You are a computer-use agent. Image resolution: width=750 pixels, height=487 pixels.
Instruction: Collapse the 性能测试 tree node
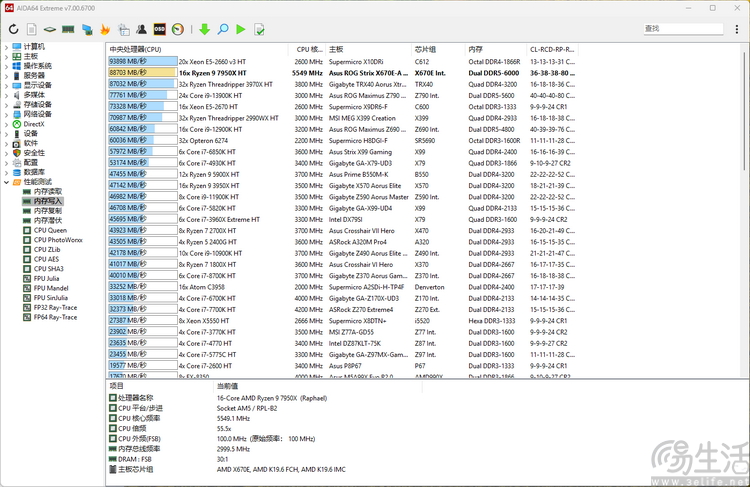click(x=6, y=182)
